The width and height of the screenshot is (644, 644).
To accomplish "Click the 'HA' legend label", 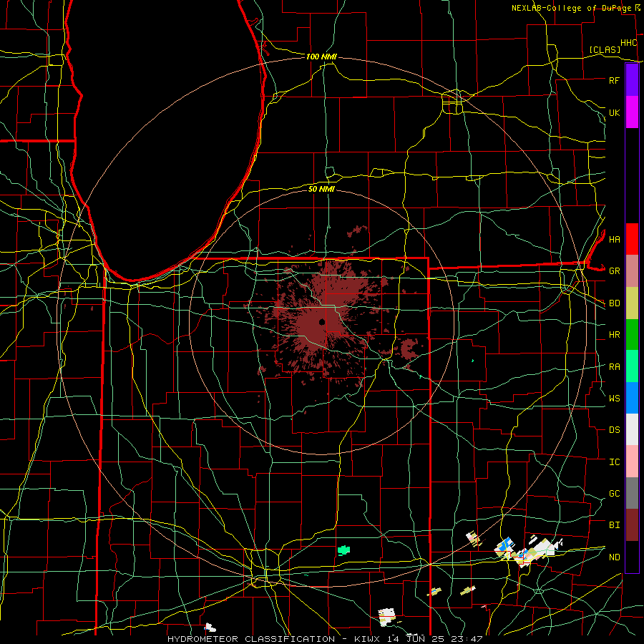I will click(x=614, y=239).
